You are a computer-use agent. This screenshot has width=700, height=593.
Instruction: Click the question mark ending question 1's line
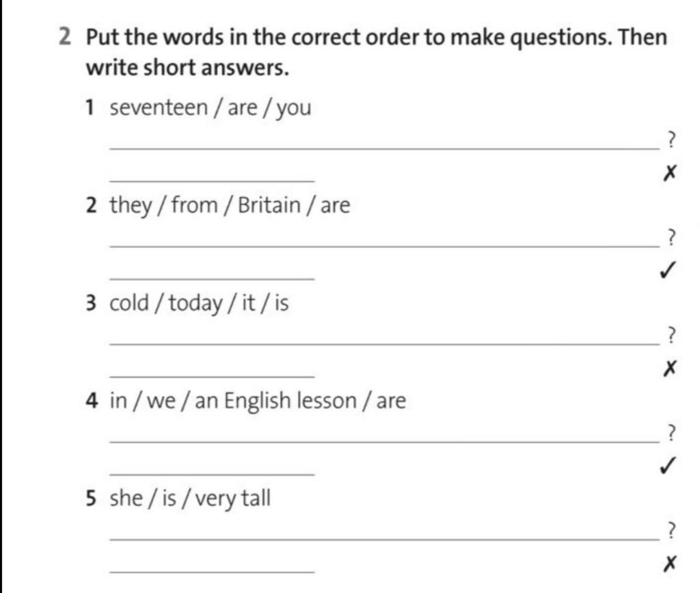671,140
